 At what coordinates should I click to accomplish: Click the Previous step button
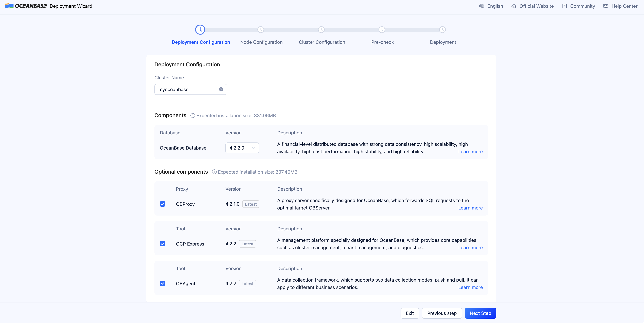pyautogui.click(x=442, y=313)
